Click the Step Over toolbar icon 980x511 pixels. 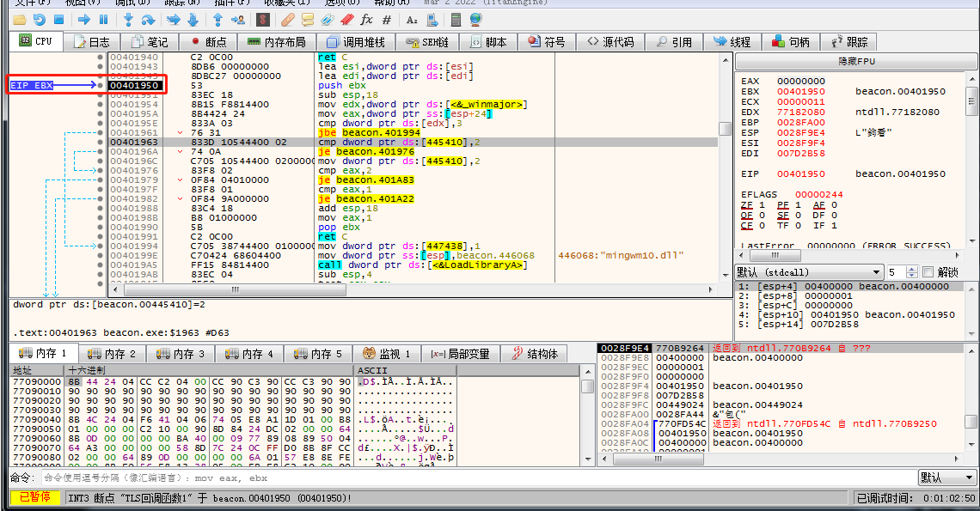(149, 19)
